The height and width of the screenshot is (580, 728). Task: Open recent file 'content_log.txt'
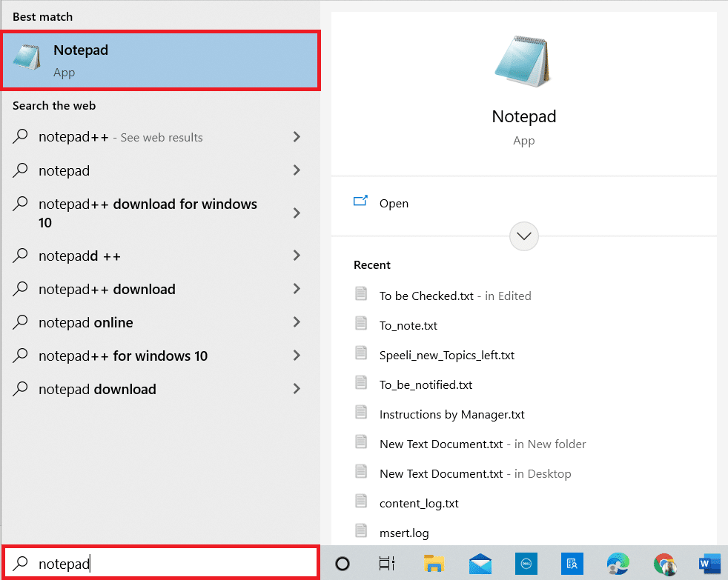click(419, 504)
